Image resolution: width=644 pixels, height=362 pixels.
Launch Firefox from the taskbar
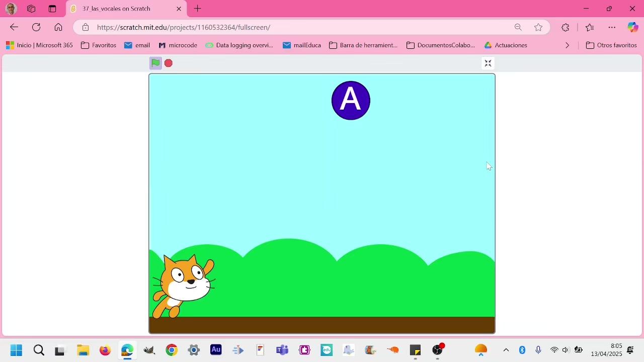[105, 350]
